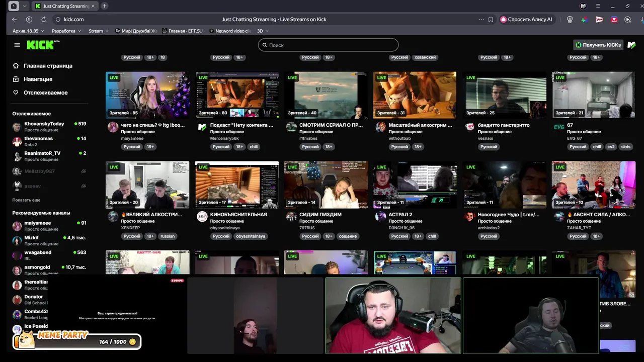Viewport: 644px width, 362px height.
Task: Click the slots tag under EVG_67 stream
Action: (x=625, y=147)
